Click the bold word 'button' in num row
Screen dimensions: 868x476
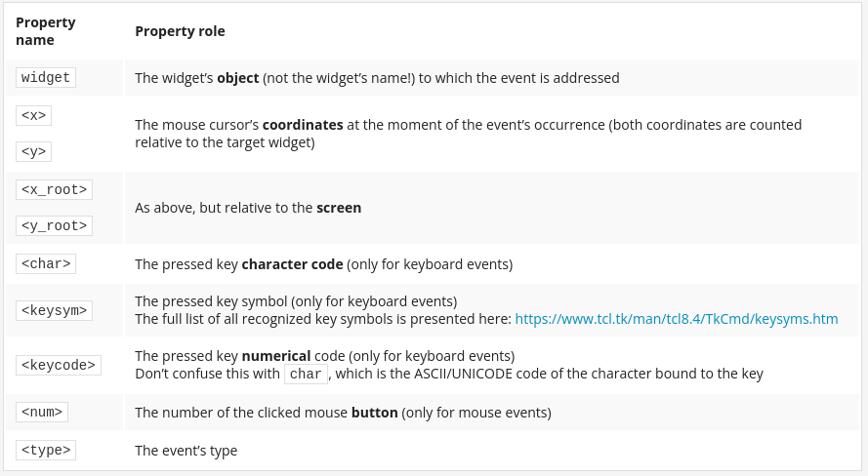coord(374,413)
